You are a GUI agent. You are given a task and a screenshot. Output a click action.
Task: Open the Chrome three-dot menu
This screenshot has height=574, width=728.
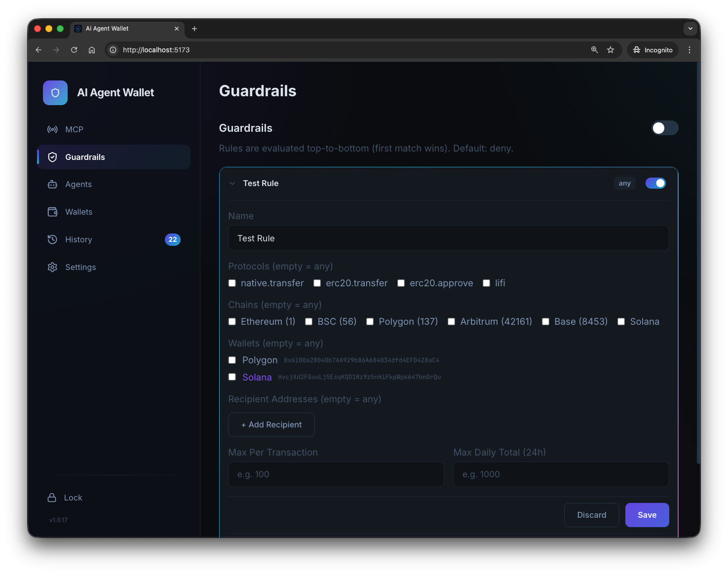(x=690, y=50)
